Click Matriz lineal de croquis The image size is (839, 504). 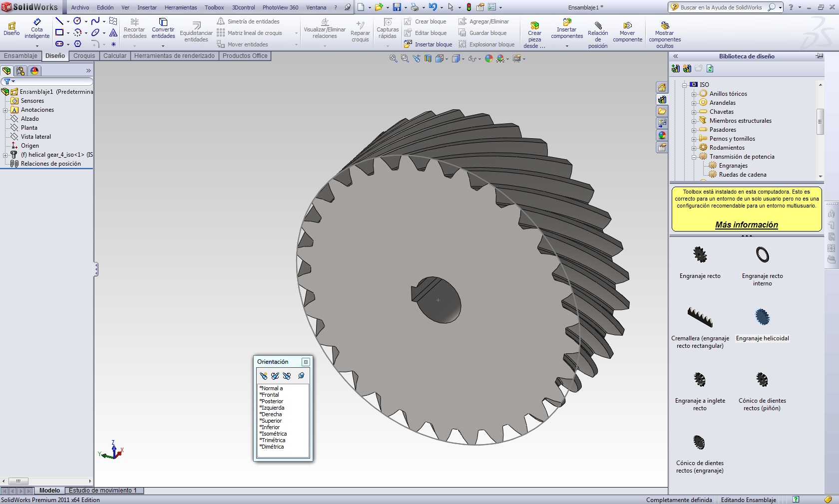tap(250, 33)
